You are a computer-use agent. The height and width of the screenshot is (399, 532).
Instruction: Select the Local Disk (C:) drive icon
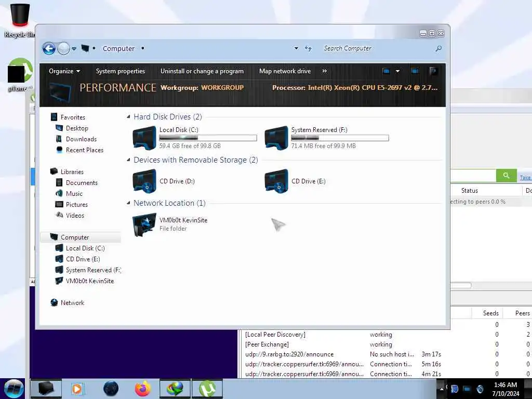pyautogui.click(x=144, y=138)
